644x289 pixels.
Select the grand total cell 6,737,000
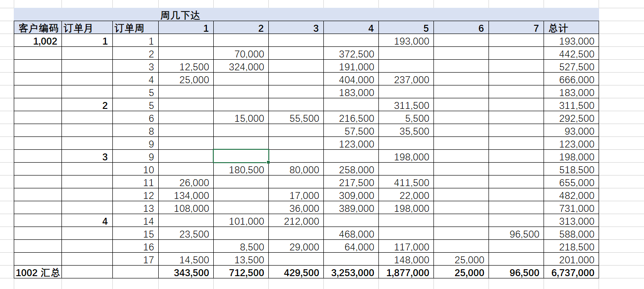click(572, 272)
